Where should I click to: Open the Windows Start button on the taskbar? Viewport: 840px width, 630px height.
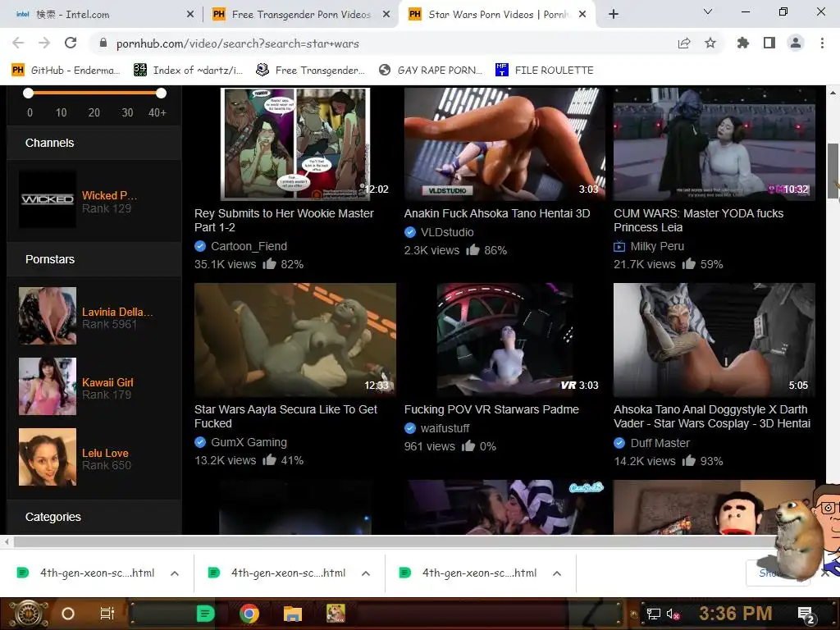(28, 614)
